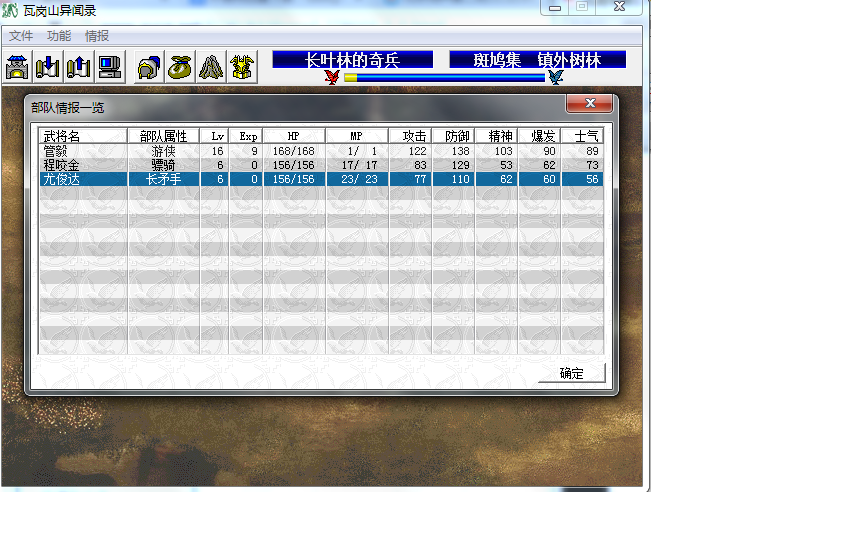
Task: Click the save game (down arrow) icon
Action: click(48, 68)
